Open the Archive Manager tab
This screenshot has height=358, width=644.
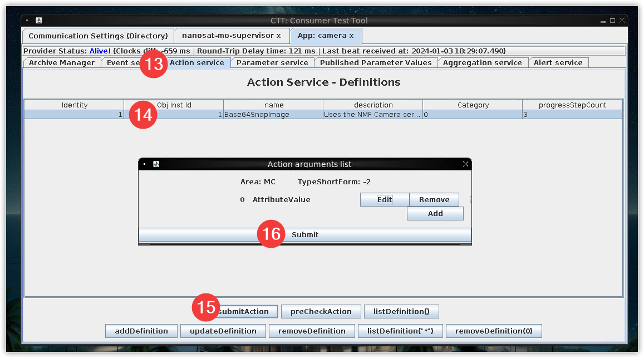61,63
